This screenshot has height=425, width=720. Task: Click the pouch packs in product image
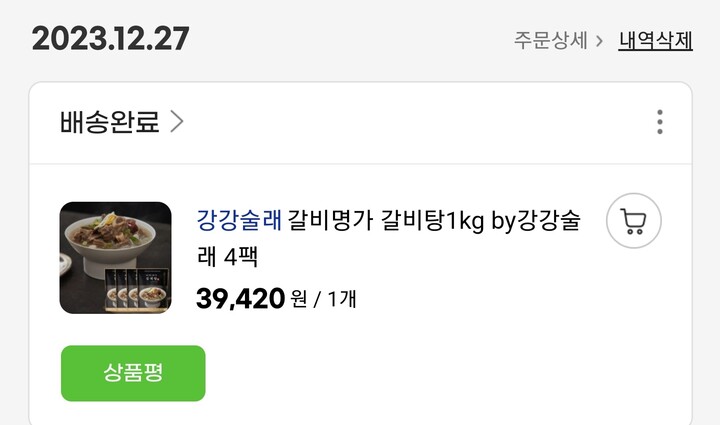coord(137,291)
